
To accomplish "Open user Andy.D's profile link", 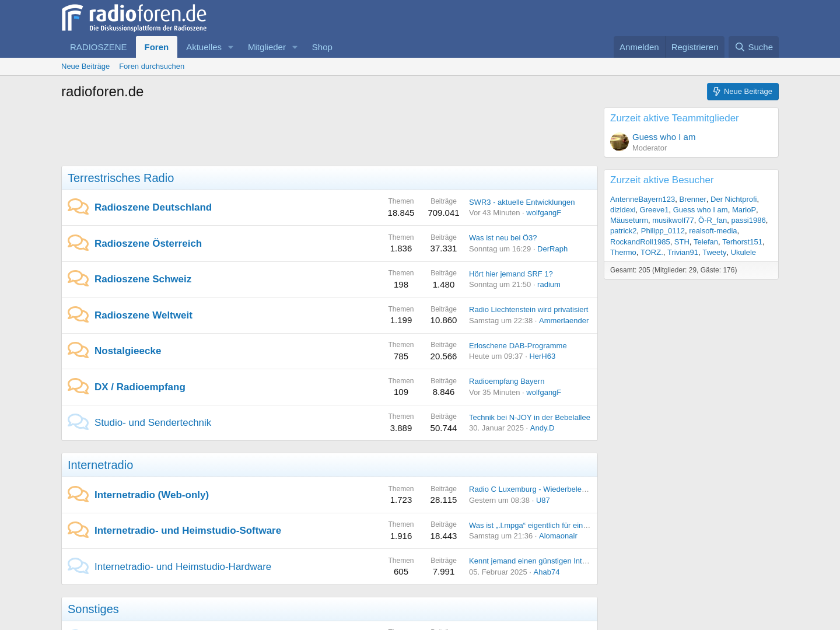I will click(542, 428).
